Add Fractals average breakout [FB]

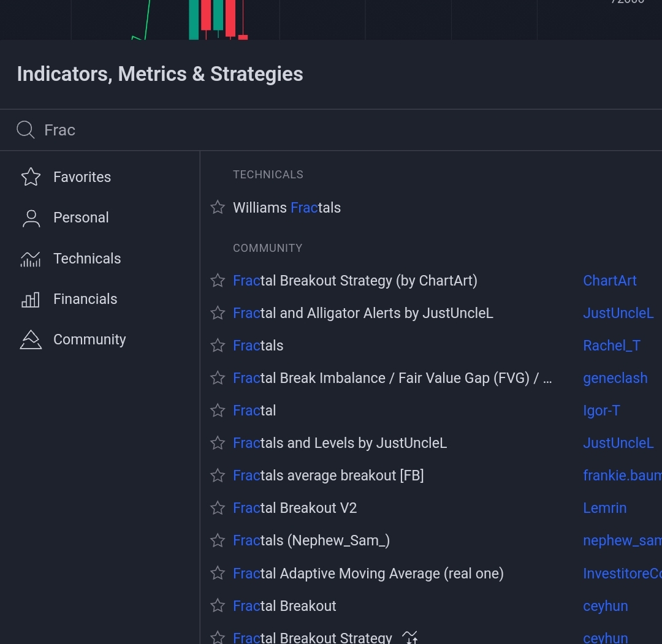click(329, 475)
